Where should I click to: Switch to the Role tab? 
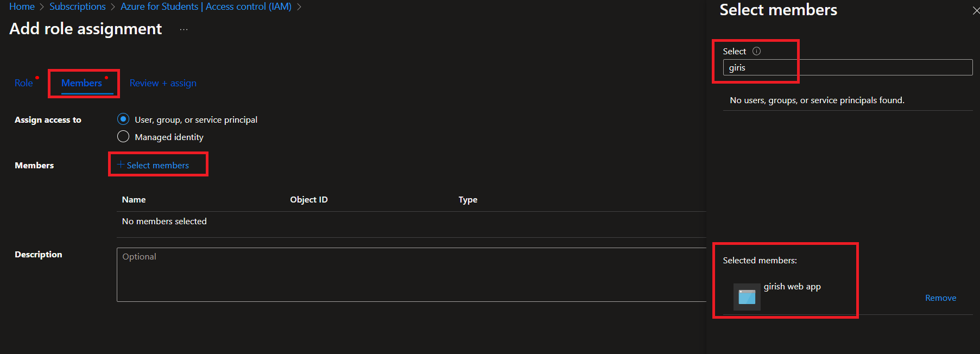(x=23, y=83)
